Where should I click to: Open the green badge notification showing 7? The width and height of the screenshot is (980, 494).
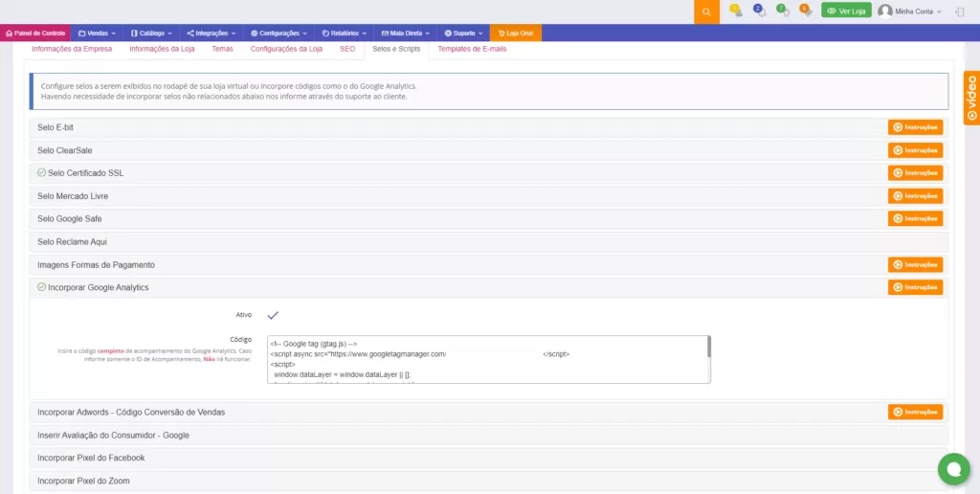point(783,10)
